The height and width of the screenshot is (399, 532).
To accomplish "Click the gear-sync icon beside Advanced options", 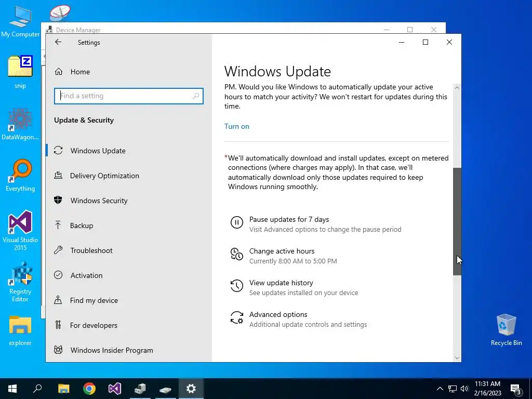I will coord(237,317).
